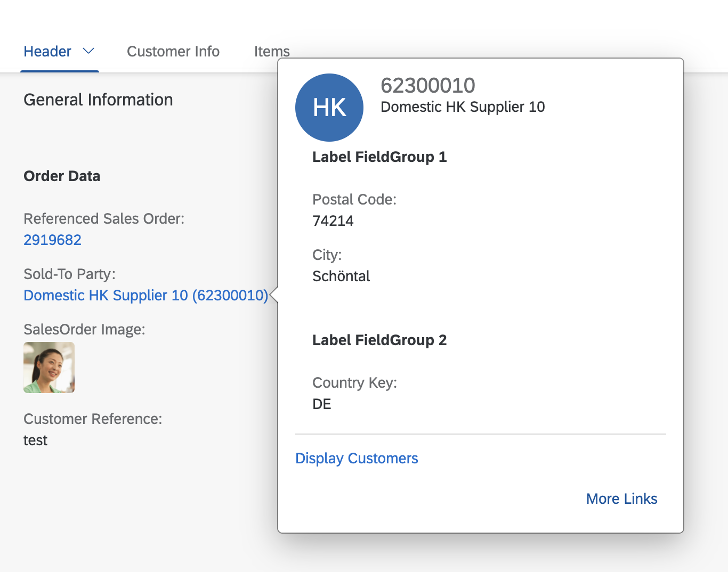Select the Header tab

click(x=47, y=52)
